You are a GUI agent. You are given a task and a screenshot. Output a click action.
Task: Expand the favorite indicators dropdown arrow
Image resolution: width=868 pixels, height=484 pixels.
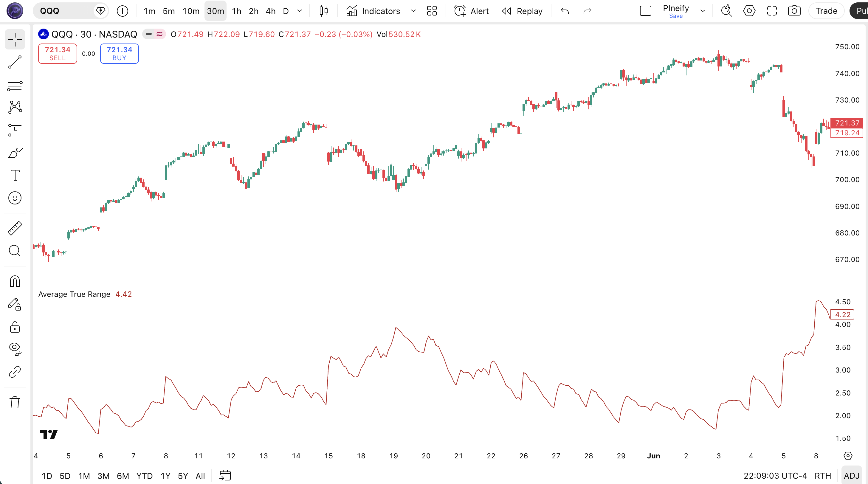click(x=413, y=11)
